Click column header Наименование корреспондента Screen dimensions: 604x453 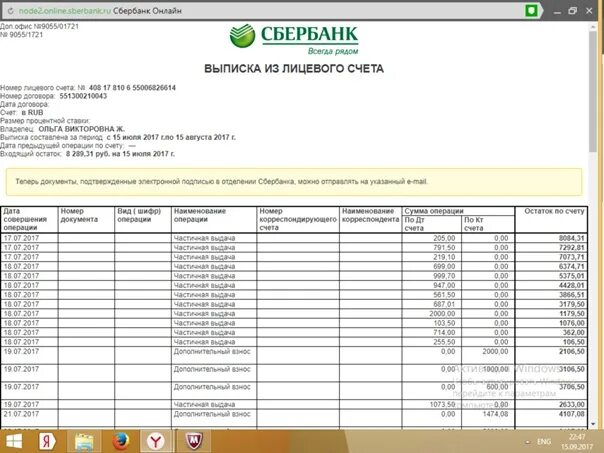pyautogui.click(x=370, y=215)
